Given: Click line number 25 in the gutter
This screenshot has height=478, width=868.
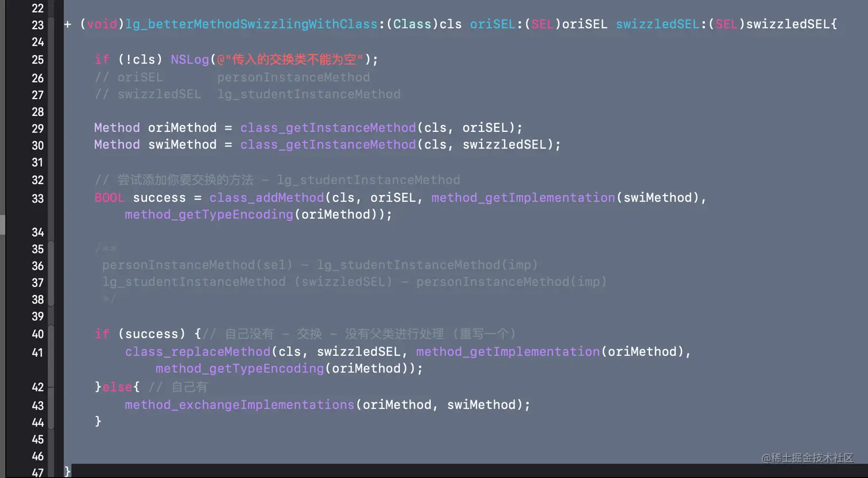Looking at the screenshot, I should click(x=37, y=60).
